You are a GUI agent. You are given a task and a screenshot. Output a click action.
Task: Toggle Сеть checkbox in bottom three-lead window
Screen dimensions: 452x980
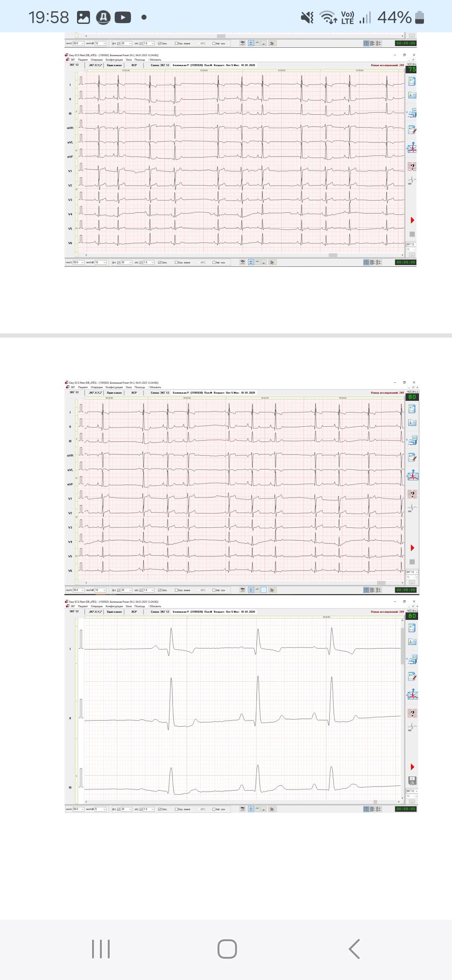click(159, 809)
